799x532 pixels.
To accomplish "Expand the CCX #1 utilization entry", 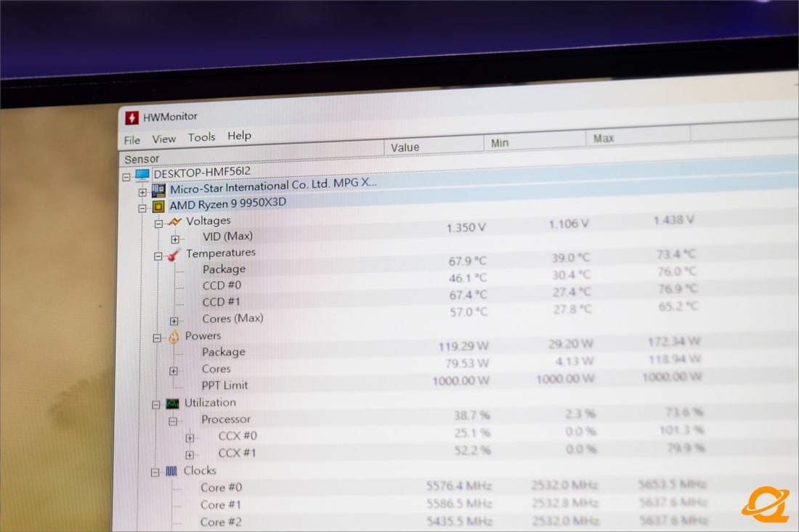I will coord(190,455).
